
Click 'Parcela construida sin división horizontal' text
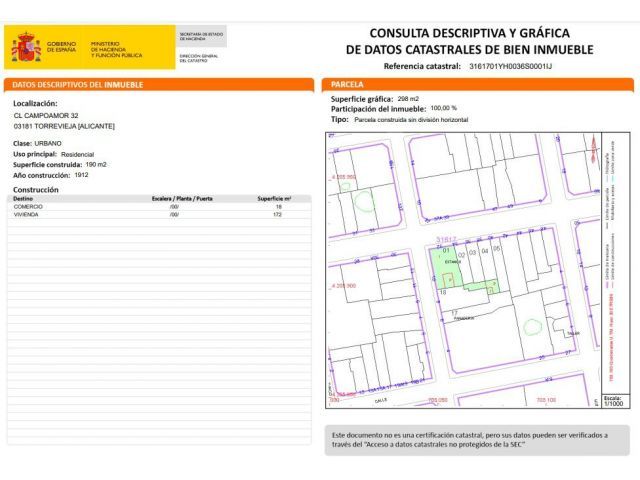click(411, 120)
